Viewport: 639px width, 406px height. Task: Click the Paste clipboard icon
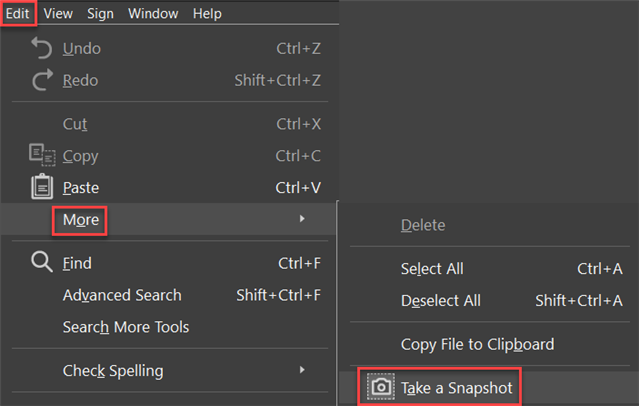[42, 187]
